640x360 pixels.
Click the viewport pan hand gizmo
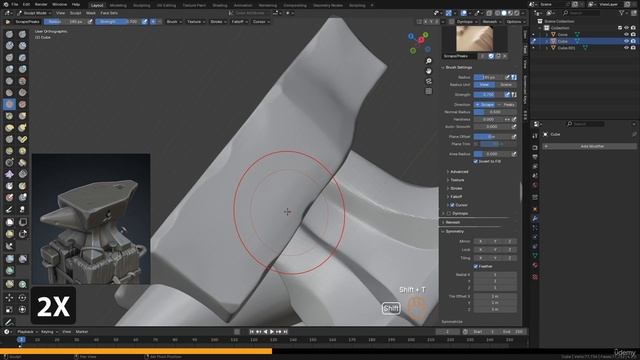[x=429, y=71]
